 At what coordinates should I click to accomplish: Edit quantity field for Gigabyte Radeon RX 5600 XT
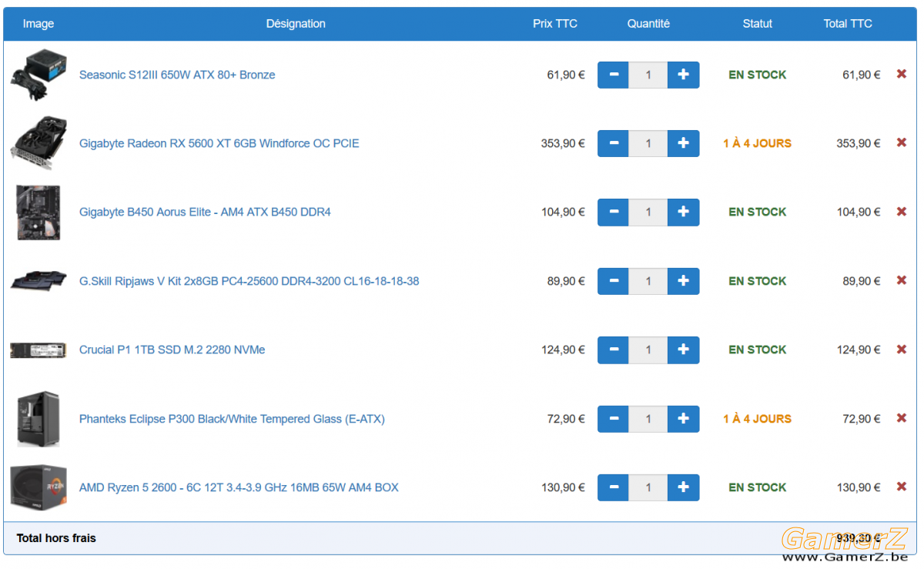point(648,143)
